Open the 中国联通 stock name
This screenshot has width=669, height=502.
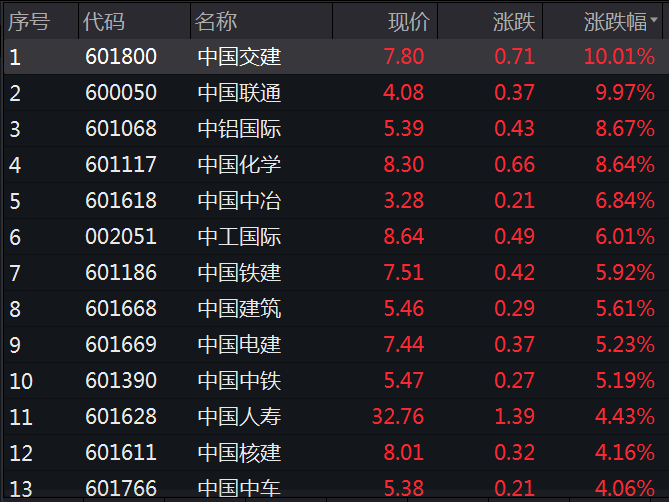tap(239, 93)
